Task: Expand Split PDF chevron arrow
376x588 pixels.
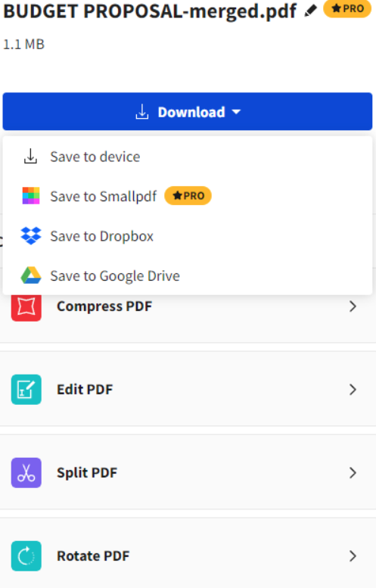Action: tap(353, 472)
